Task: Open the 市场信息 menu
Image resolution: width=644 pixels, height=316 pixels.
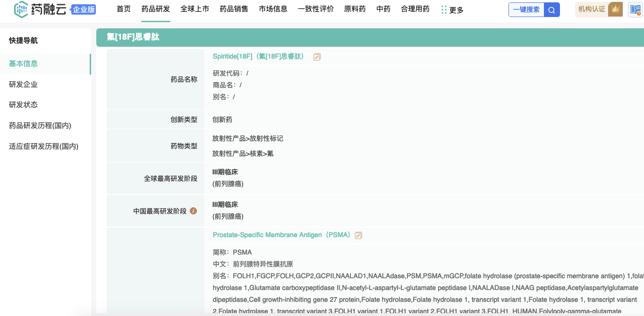Action: [273, 9]
